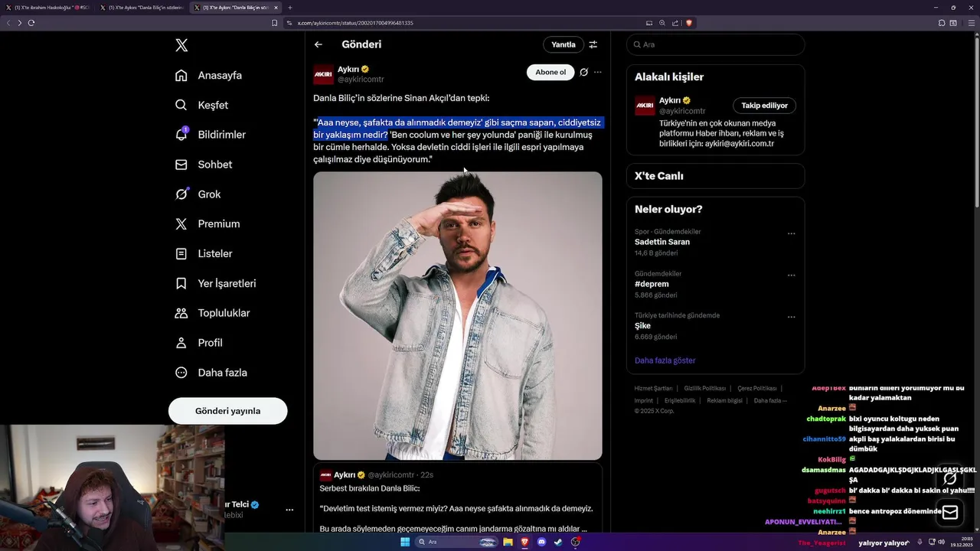Open the Erişilebilirlik footer link
Viewport: 980px width, 551px height.
tap(680, 401)
